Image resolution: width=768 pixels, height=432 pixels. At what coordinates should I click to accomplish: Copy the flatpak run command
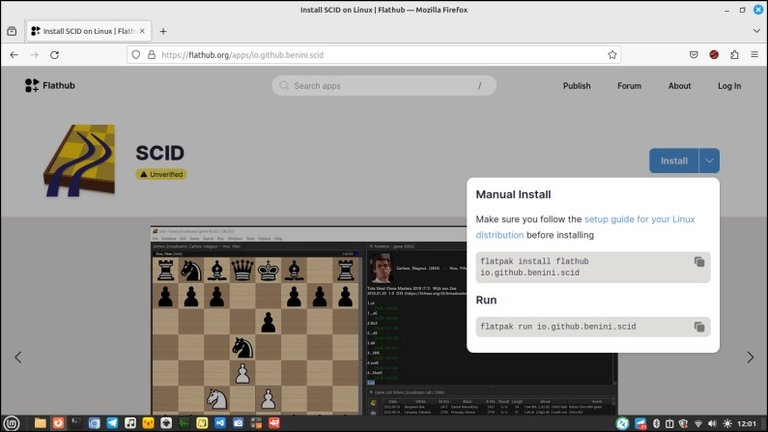point(699,327)
